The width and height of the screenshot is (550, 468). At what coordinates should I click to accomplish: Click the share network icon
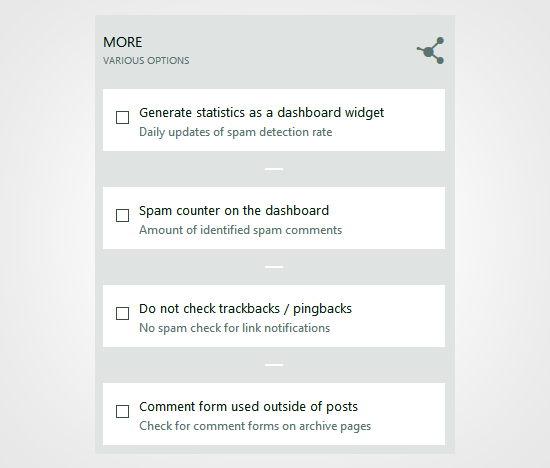coord(430,51)
